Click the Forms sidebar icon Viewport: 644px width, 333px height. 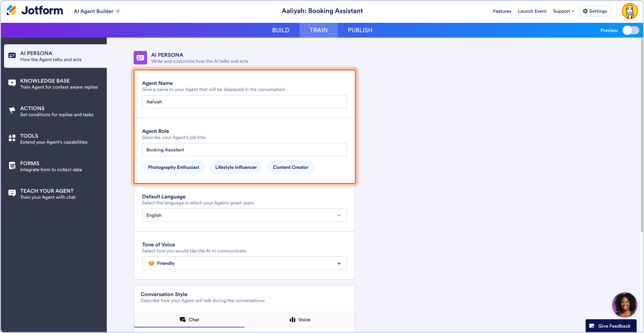pyautogui.click(x=12, y=166)
